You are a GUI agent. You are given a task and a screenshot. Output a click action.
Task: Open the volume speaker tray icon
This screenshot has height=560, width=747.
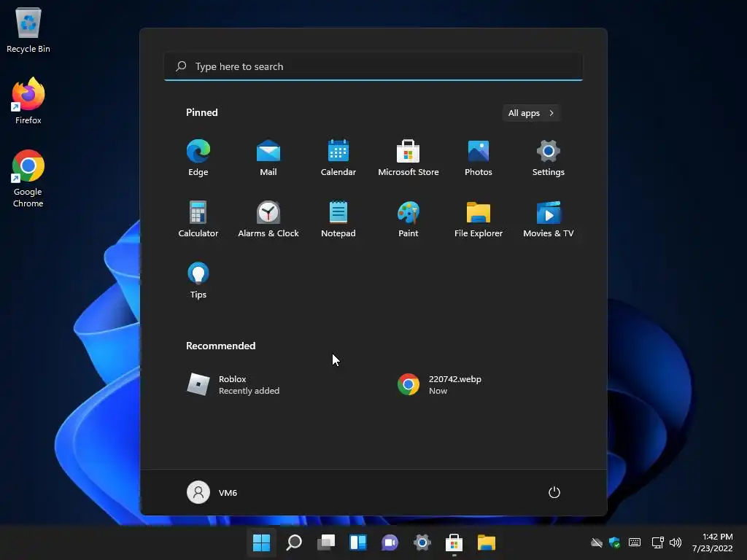click(x=676, y=542)
